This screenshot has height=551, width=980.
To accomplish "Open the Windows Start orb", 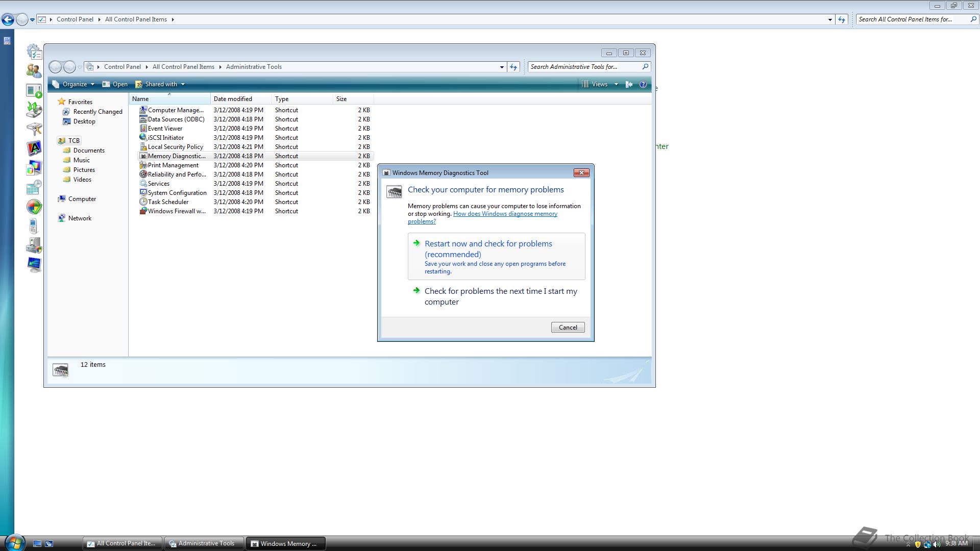I will coord(14,542).
